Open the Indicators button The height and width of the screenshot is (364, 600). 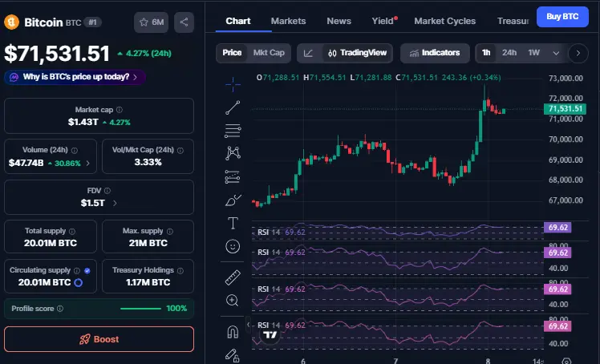[435, 53]
